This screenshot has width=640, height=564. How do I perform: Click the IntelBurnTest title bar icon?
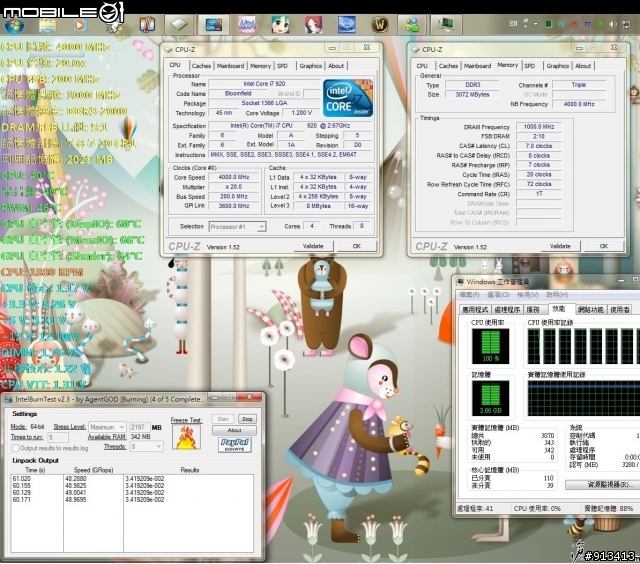(8, 400)
